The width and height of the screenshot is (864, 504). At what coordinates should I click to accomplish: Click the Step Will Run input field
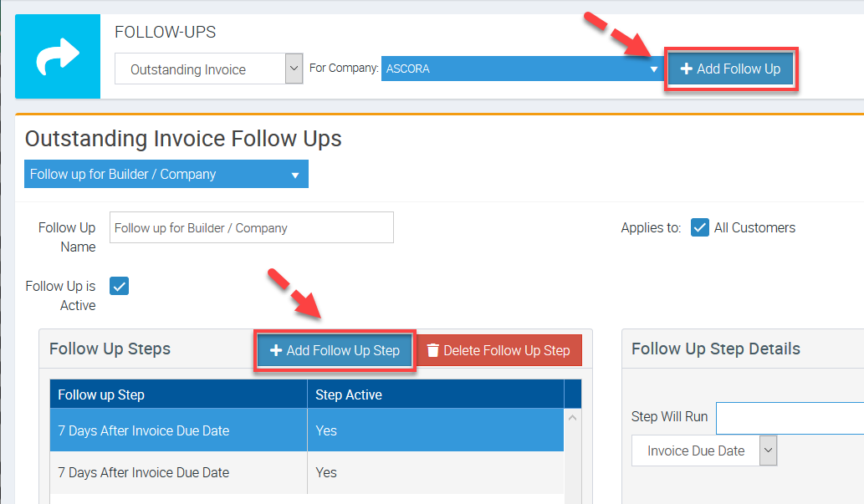tap(790, 417)
